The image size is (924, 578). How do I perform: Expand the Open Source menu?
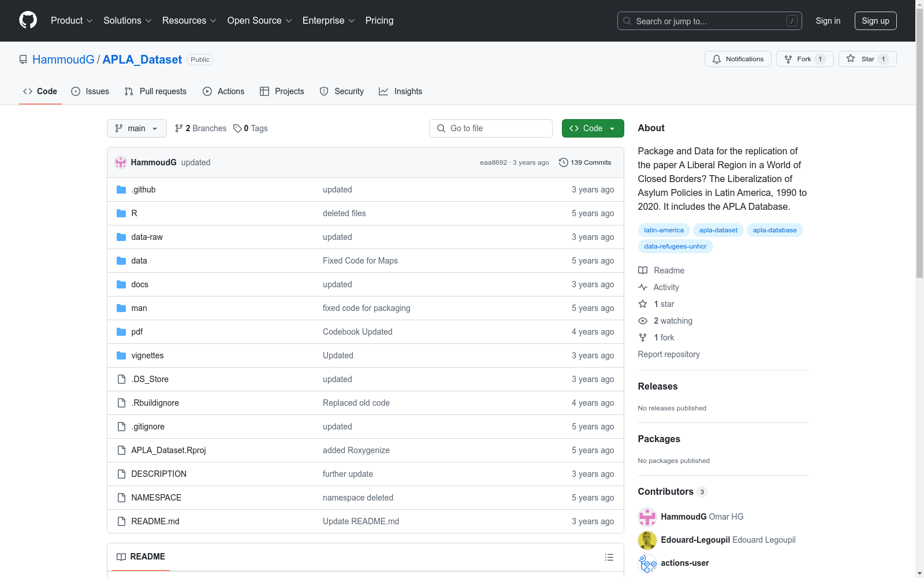tap(260, 21)
